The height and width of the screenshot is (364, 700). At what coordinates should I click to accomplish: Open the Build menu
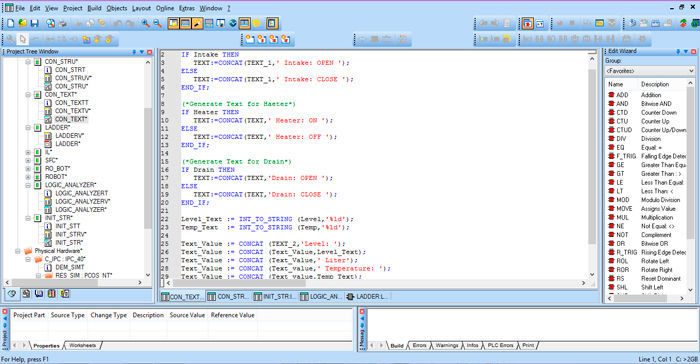94,8
